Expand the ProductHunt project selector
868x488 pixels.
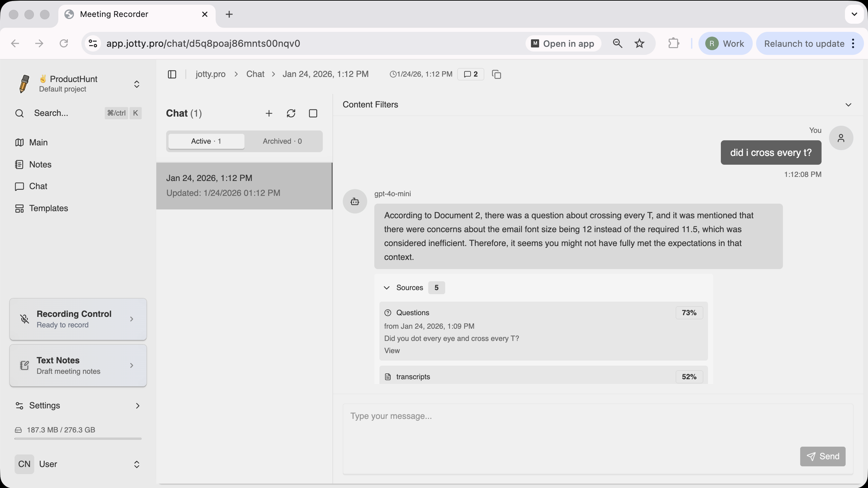[x=136, y=84]
